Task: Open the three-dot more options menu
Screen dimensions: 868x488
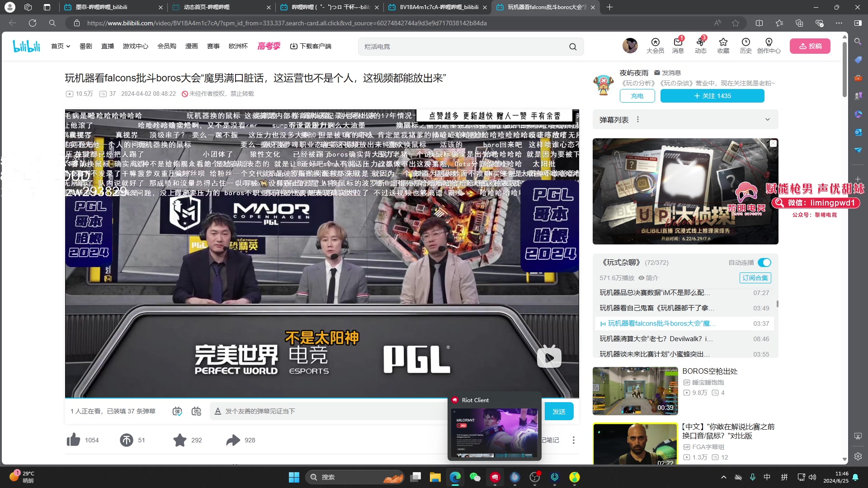Action: point(573,440)
